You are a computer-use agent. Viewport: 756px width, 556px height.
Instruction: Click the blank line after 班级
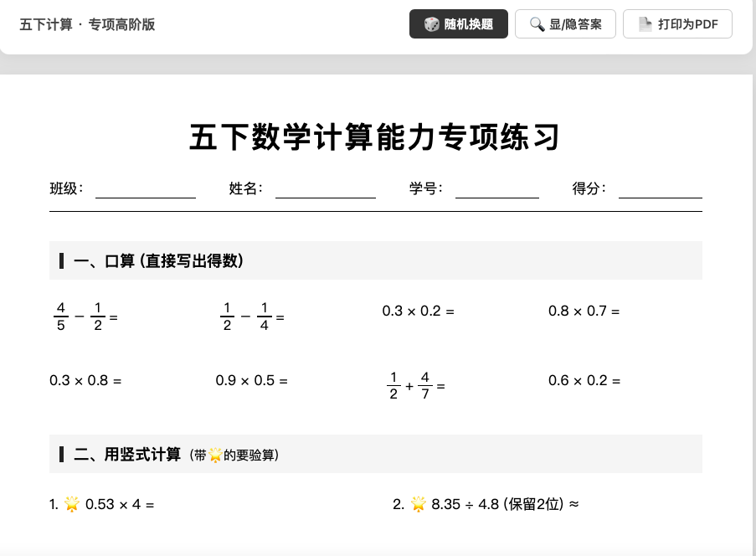145,189
